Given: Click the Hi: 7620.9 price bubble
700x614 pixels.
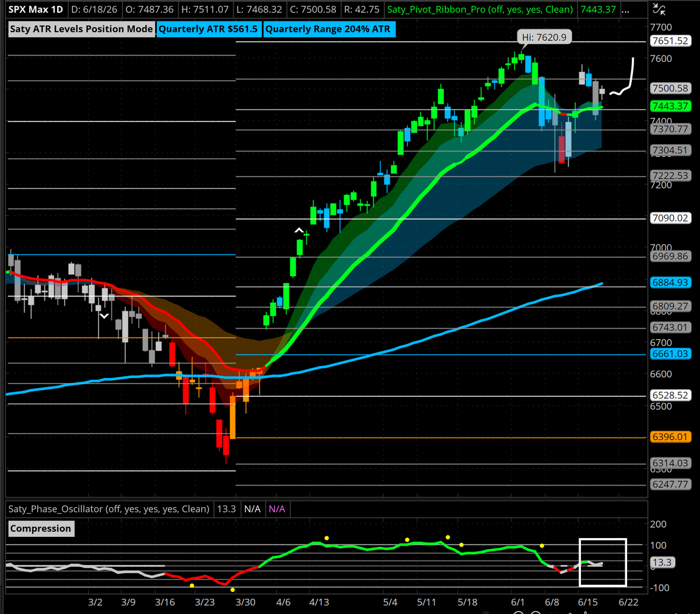Looking at the screenshot, I should [x=544, y=37].
